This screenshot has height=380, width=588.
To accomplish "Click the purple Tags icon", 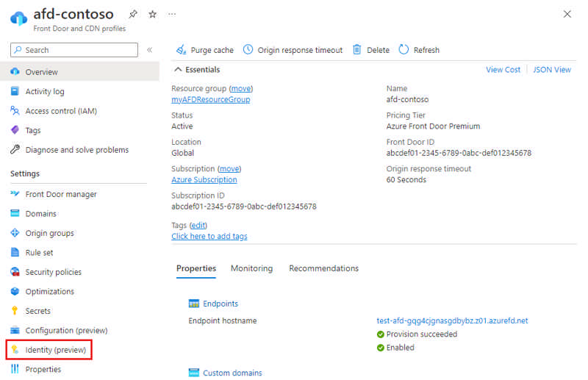I will coord(15,130).
